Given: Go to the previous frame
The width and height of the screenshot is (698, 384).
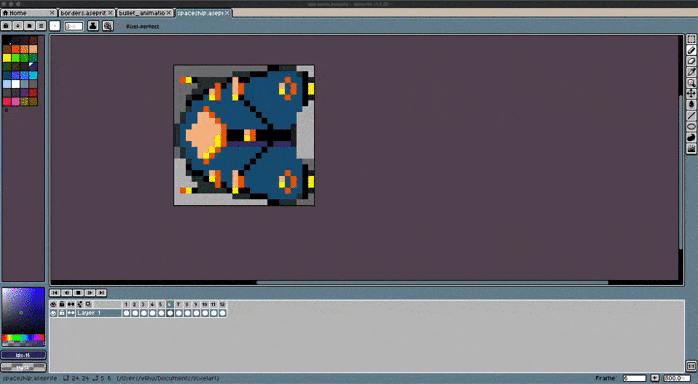Looking at the screenshot, I should pyautogui.click(x=66, y=293).
